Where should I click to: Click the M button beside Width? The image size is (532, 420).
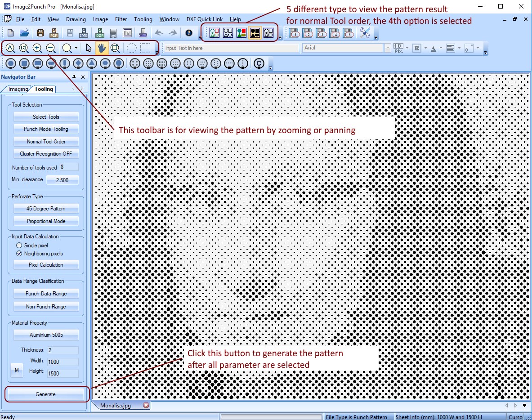tap(17, 371)
